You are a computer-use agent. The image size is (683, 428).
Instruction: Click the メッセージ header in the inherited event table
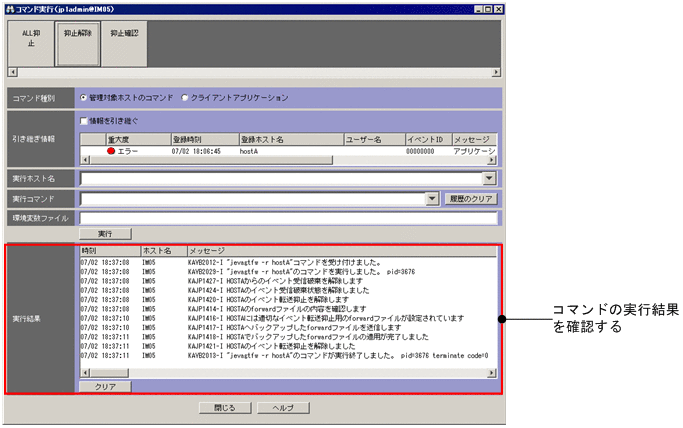[x=474, y=139]
